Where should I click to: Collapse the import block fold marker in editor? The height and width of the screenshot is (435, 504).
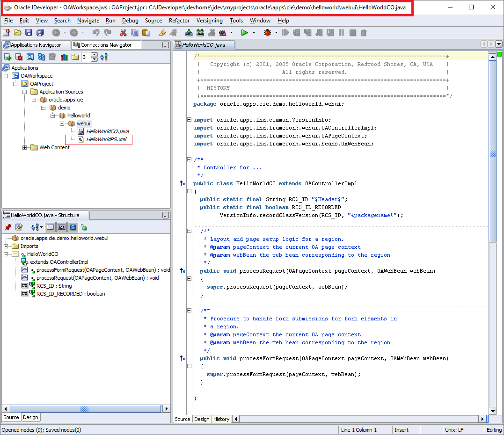tap(190, 120)
